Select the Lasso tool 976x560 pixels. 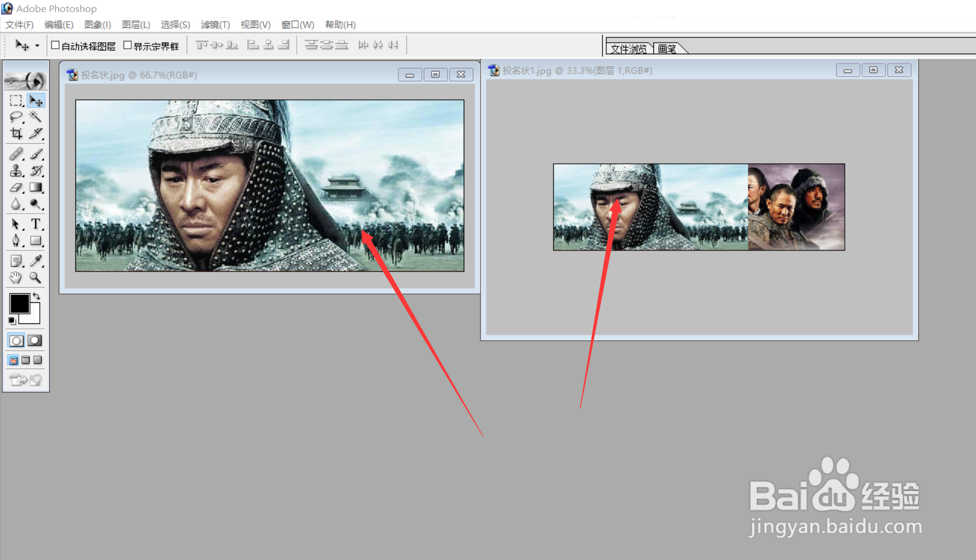16,117
